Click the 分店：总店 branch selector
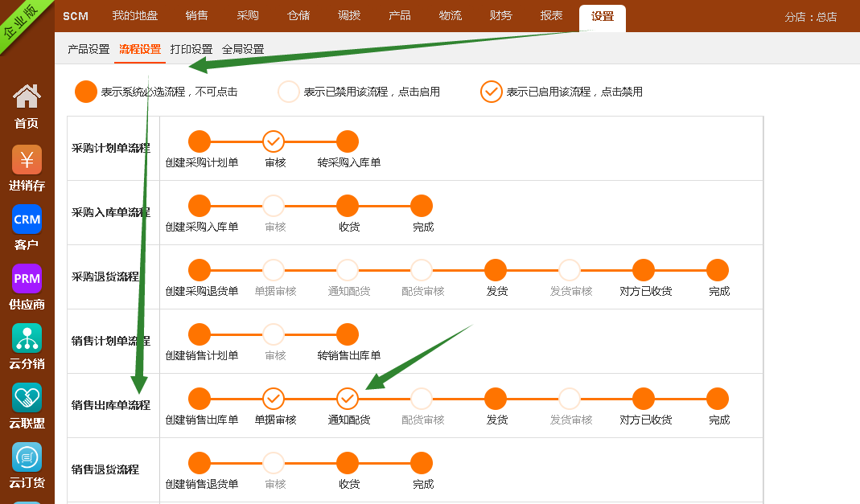Image resolution: width=860 pixels, height=504 pixels. [810, 17]
